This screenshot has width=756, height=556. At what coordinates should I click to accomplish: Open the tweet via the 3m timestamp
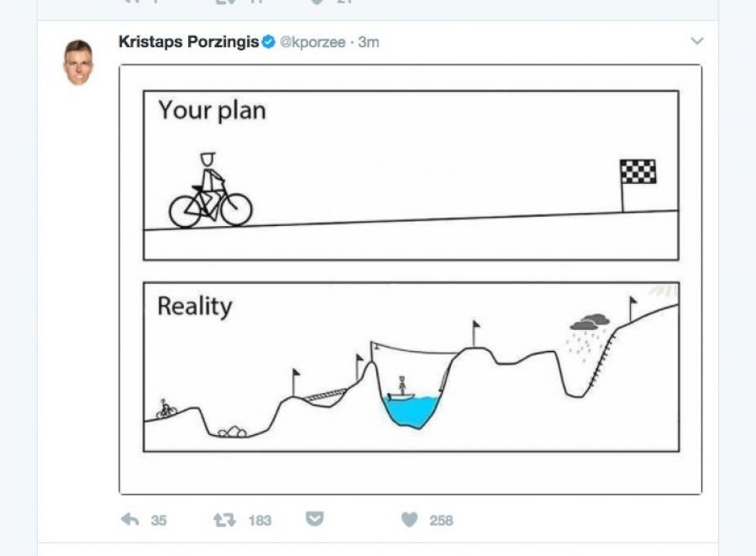pos(369,42)
